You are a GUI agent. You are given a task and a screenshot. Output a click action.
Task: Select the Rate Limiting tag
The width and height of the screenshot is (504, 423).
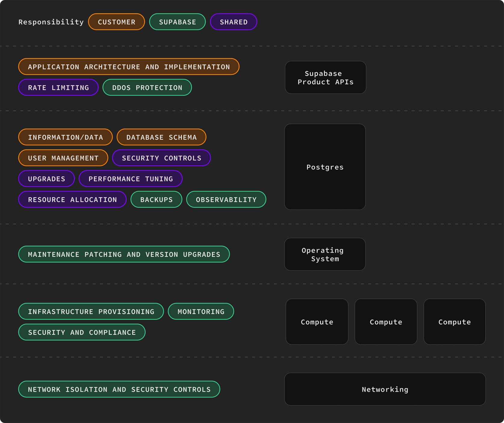[58, 88]
